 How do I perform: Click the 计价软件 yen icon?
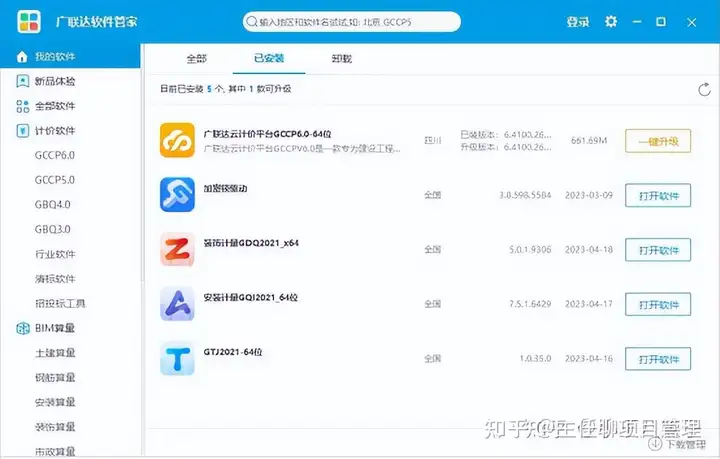(22, 131)
